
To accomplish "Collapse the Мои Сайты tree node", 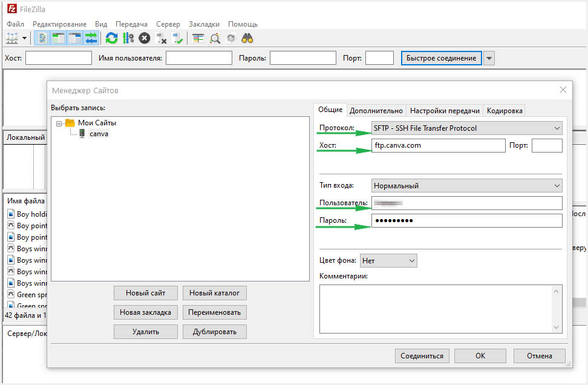I will (x=59, y=123).
